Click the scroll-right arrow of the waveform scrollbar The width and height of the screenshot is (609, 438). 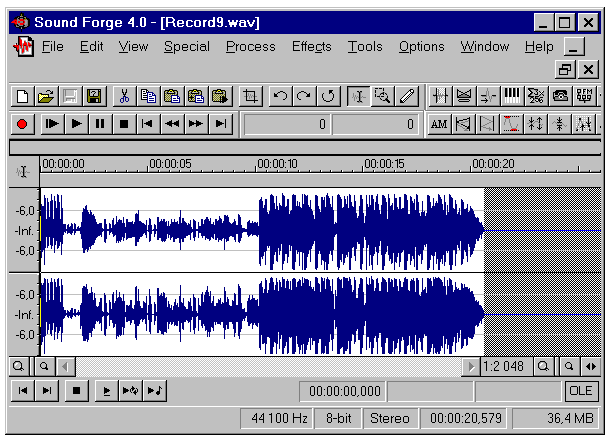pos(471,366)
